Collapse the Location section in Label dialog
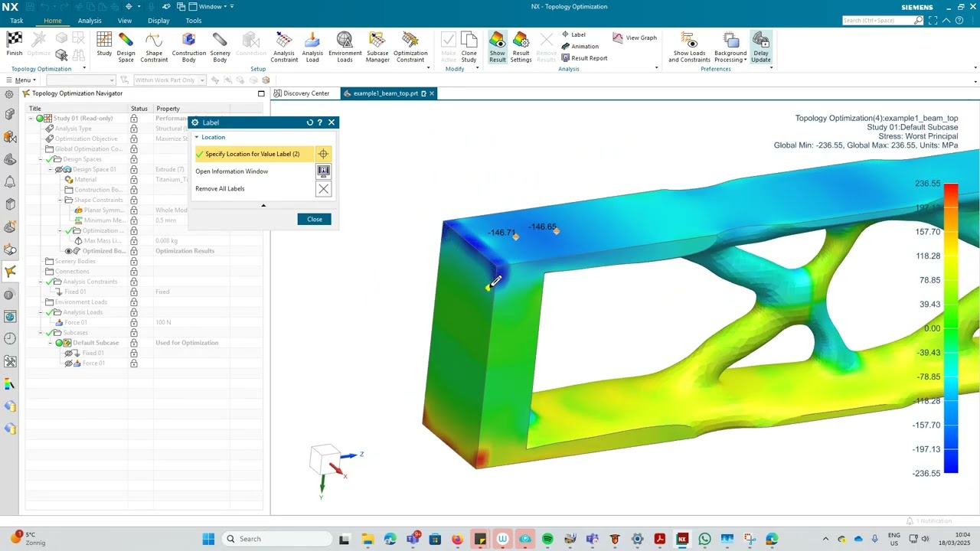Viewport: 980px width, 551px height. [197, 137]
